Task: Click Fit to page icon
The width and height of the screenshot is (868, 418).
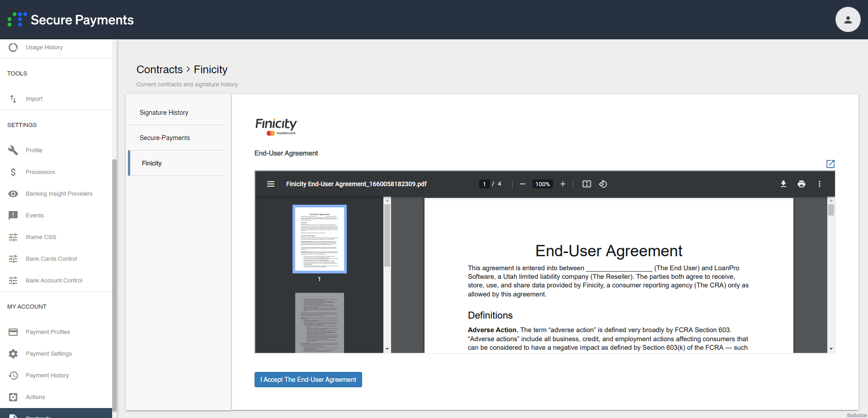Action: point(587,184)
